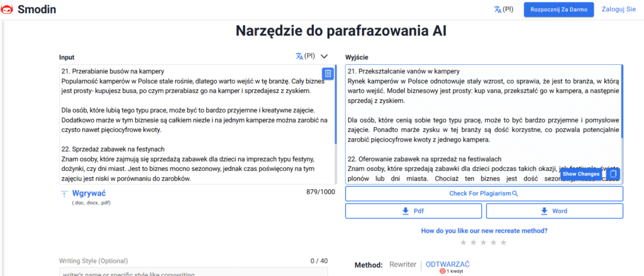Select the Rewriter method option

click(x=402, y=265)
